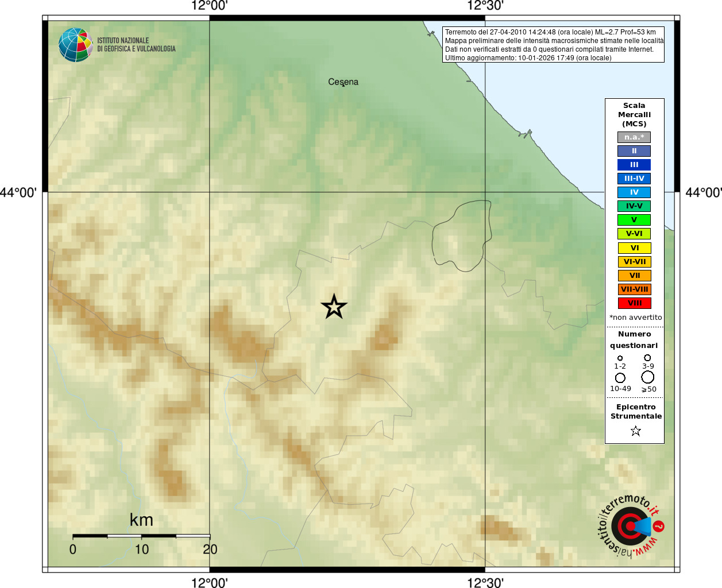The width and height of the screenshot is (722, 588).
Task: Click the haisentitoilterremoto.it logo
Action: click(x=631, y=525)
